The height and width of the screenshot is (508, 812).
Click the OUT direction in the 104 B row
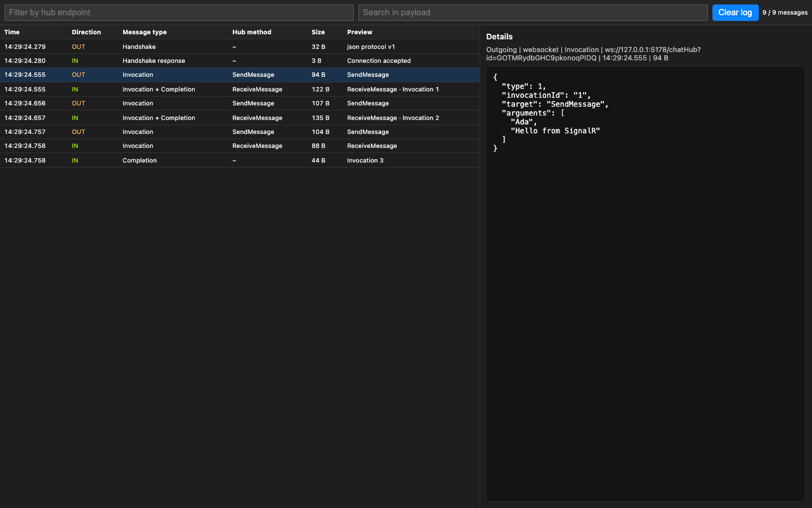point(78,132)
